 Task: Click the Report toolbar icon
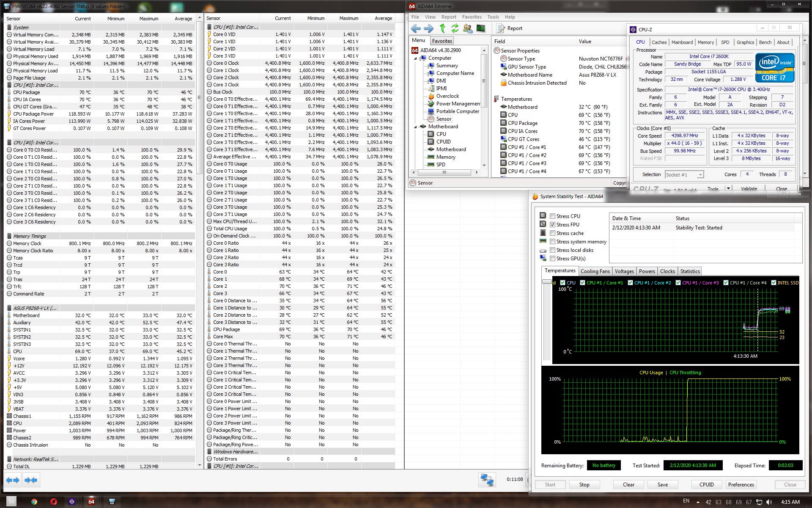tap(510, 28)
